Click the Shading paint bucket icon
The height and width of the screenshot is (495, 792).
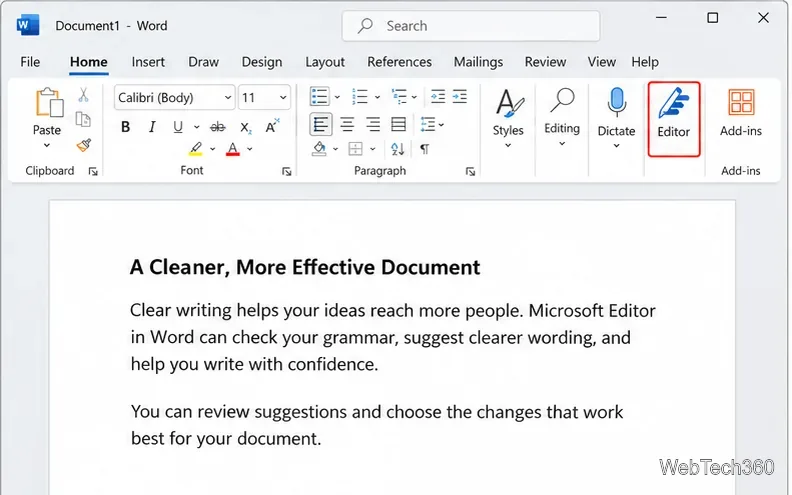tap(319, 148)
